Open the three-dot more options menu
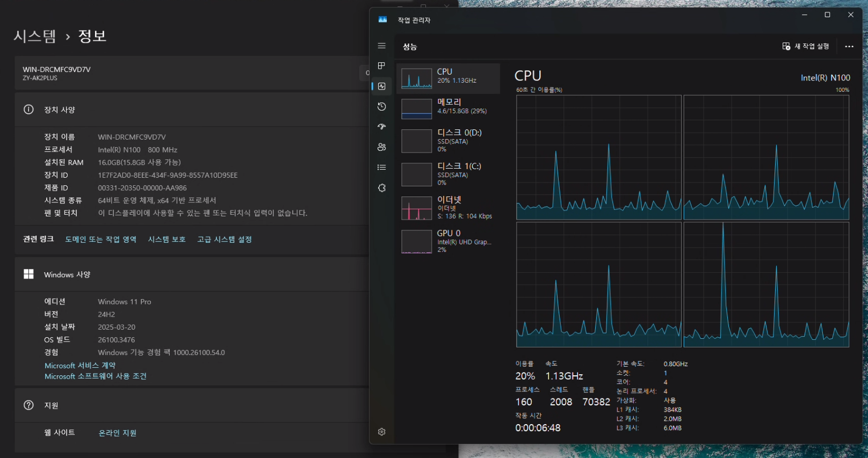868x458 pixels. [x=849, y=47]
